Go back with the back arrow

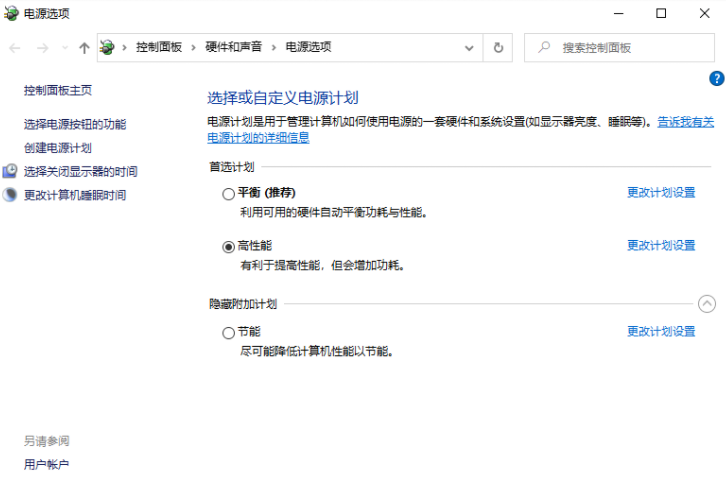coord(15,48)
